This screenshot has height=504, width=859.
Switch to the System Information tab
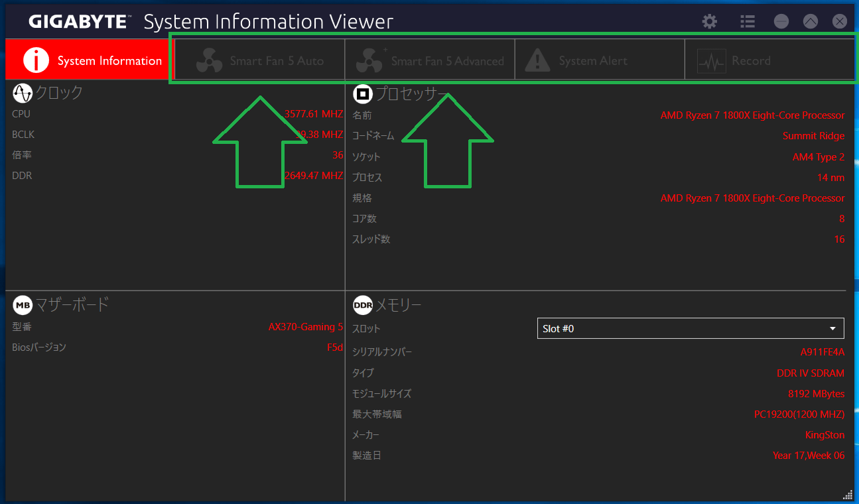coord(89,60)
